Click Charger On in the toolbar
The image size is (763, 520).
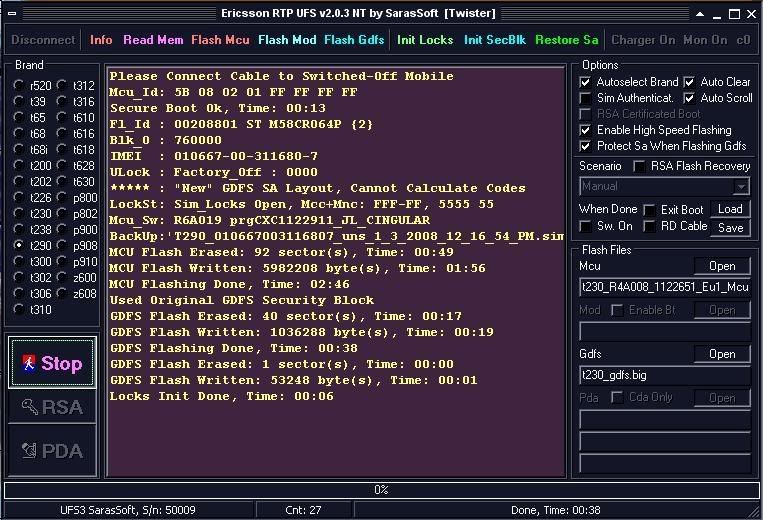643,40
